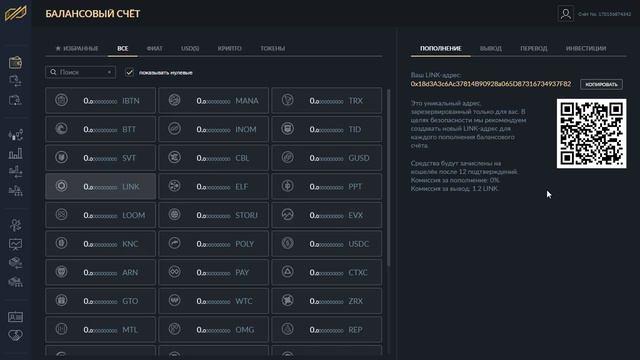Screen dimensions: 640x360
Task: Select the REP balance card
Action: [327, 329]
